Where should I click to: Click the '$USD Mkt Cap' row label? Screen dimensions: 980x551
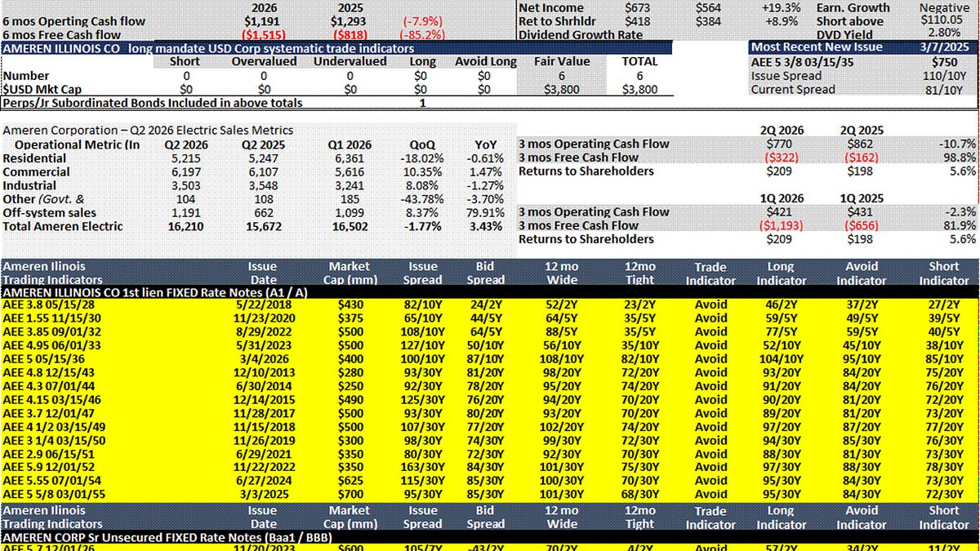pos(42,90)
